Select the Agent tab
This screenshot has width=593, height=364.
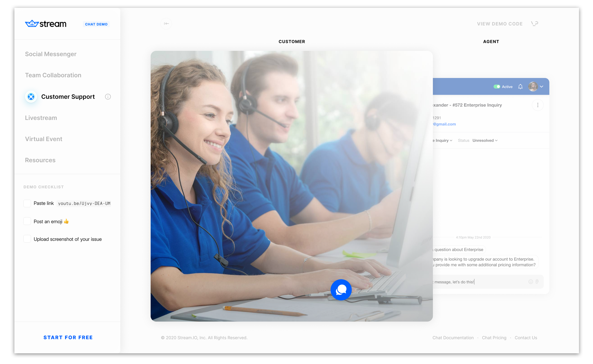pos(491,41)
